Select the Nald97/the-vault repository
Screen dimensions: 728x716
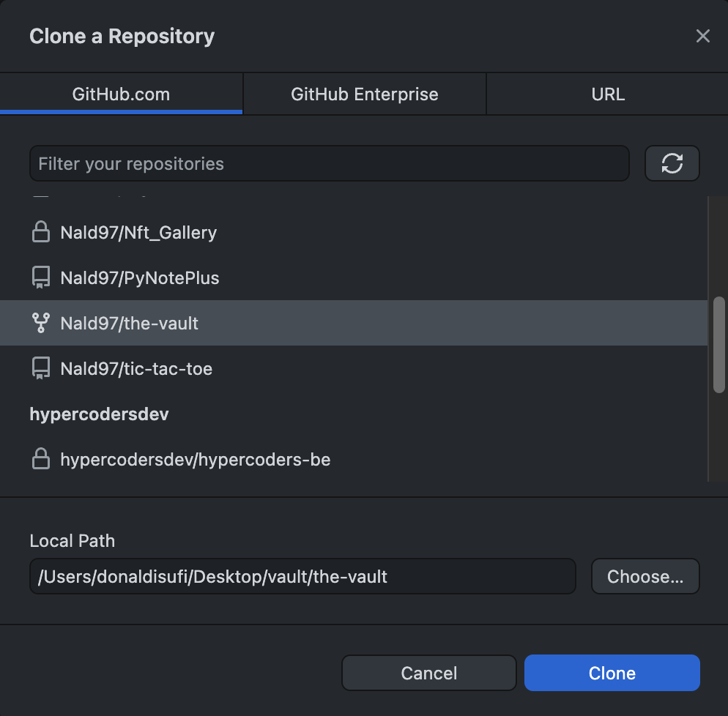(130, 323)
